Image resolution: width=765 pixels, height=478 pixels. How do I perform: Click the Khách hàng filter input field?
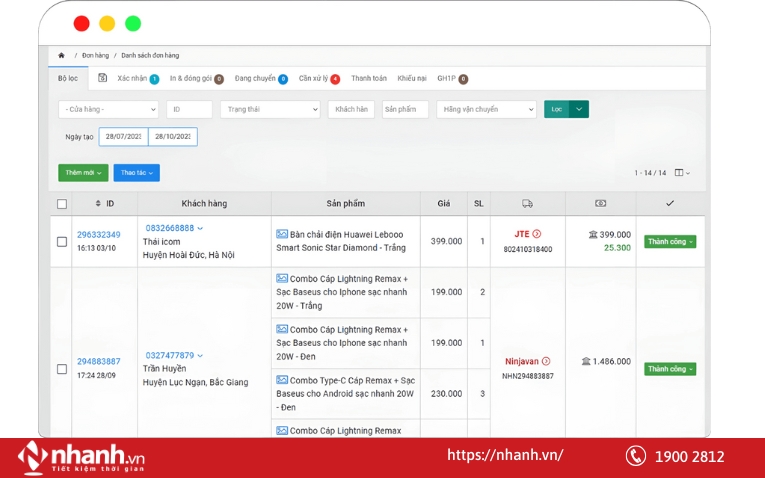point(351,109)
